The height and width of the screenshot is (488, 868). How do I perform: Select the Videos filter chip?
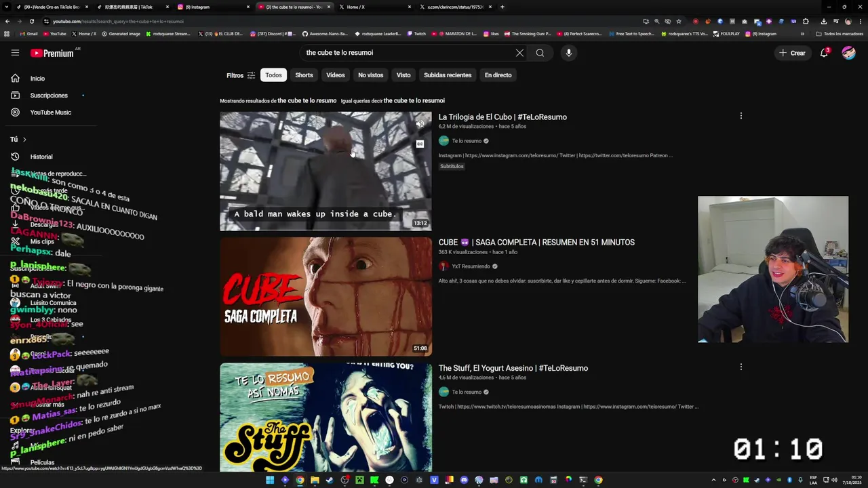pos(336,75)
